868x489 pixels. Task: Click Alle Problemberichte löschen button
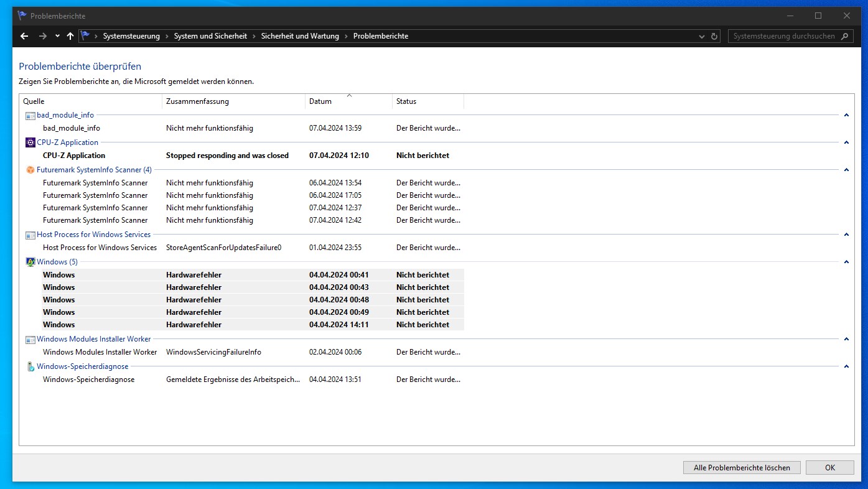[742, 468]
